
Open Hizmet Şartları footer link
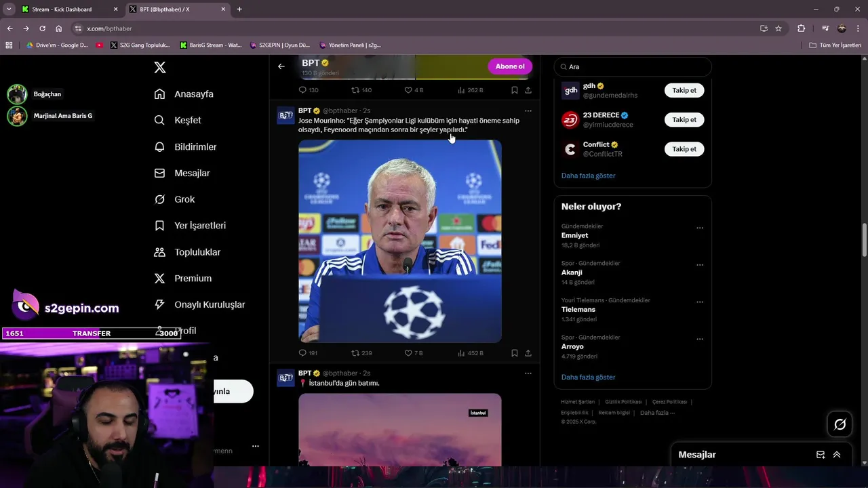click(578, 402)
